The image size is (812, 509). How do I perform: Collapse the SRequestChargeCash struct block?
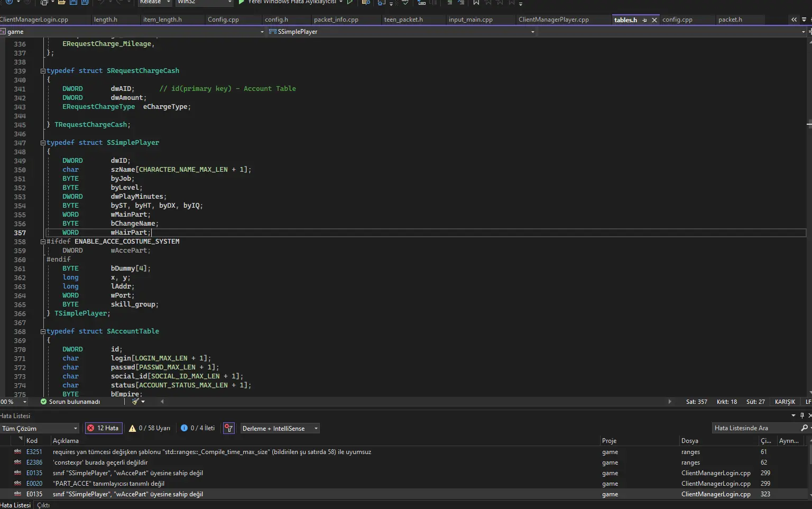[x=43, y=71]
